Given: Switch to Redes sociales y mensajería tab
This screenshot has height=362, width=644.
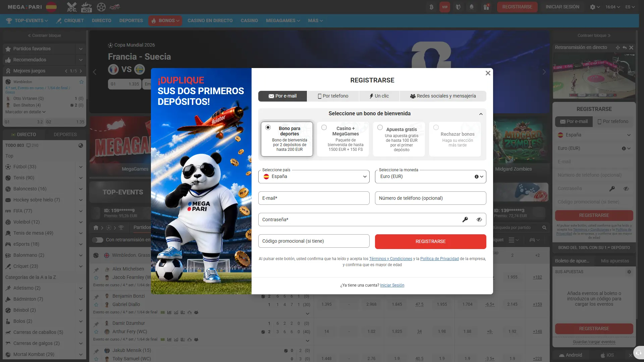Looking at the screenshot, I should pos(443,96).
